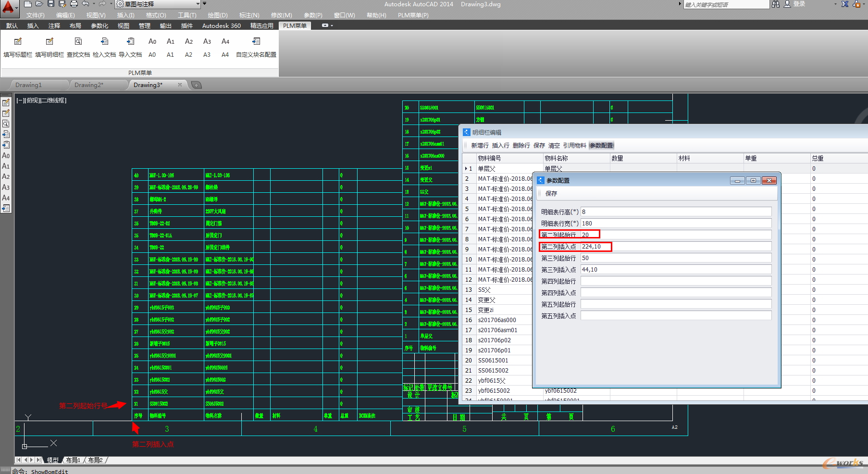The width and height of the screenshot is (868, 474).
Task: Click the Redo arrow icon
Action: click(x=102, y=4)
